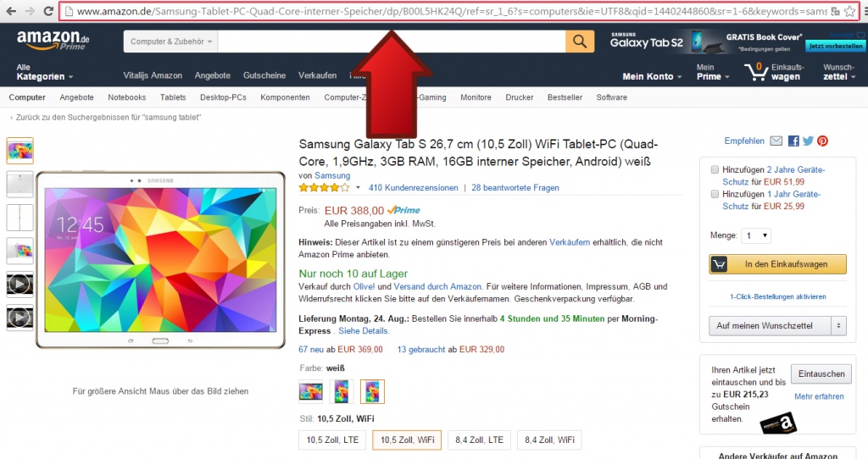Share on Twitter bird icon
868x459 pixels.
click(808, 141)
